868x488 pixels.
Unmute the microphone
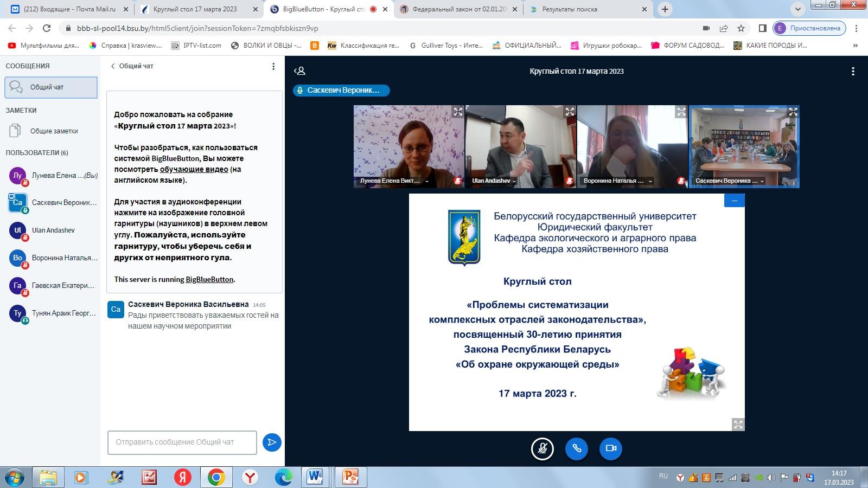point(542,448)
